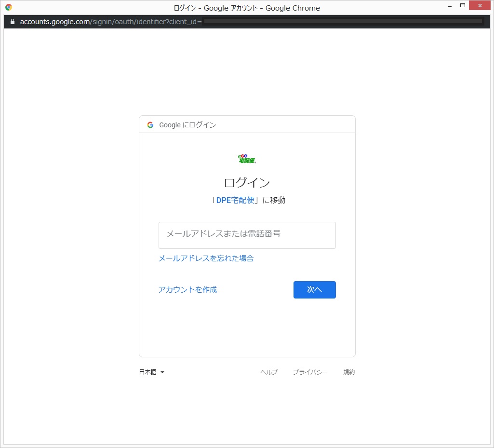This screenshot has width=494, height=448.
Task: Click the ログイン heading text
Action: 247,183
